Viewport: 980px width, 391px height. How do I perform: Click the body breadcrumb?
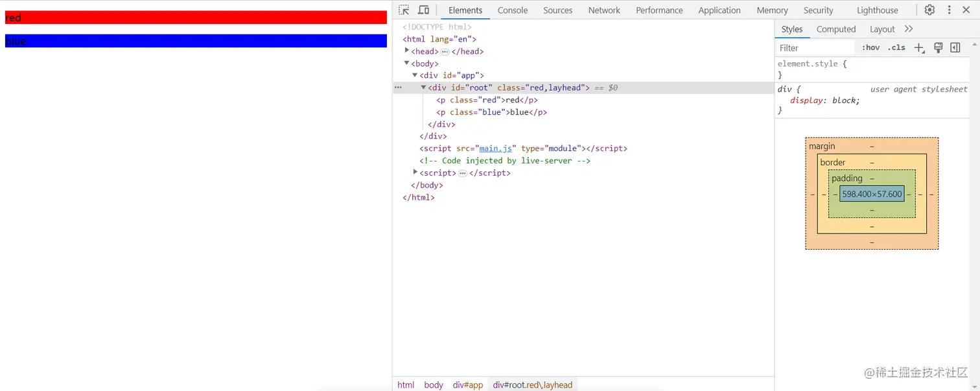click(434, 385)
